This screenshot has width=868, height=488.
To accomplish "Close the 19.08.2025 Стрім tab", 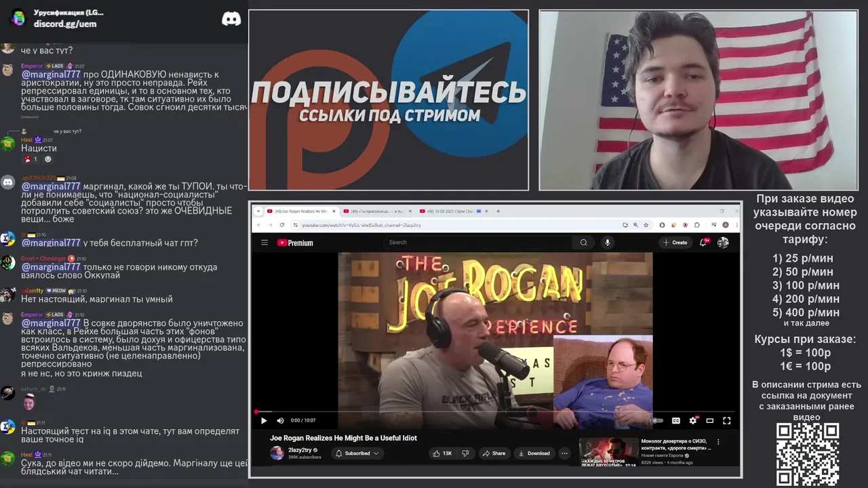I will click(x=487, y=211).
